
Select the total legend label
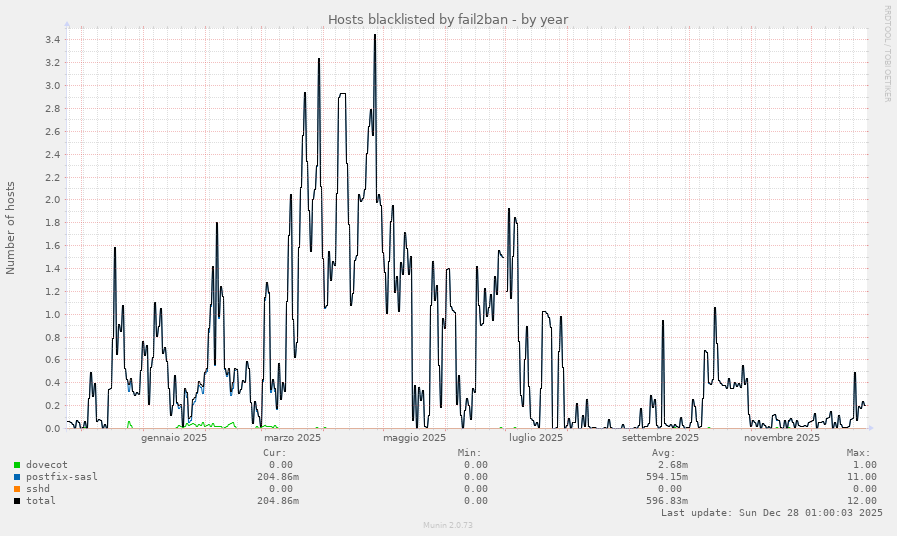coord(40,501)
